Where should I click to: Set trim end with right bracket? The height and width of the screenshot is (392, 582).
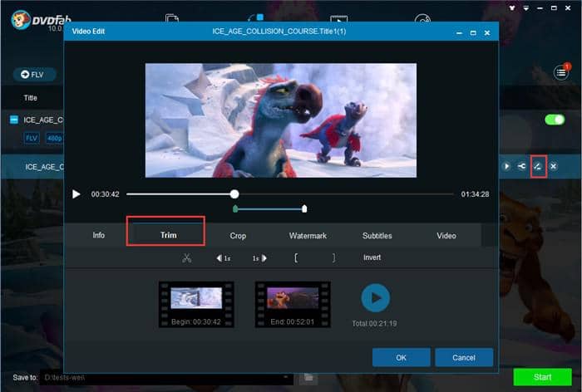click(x=333, y=257)
